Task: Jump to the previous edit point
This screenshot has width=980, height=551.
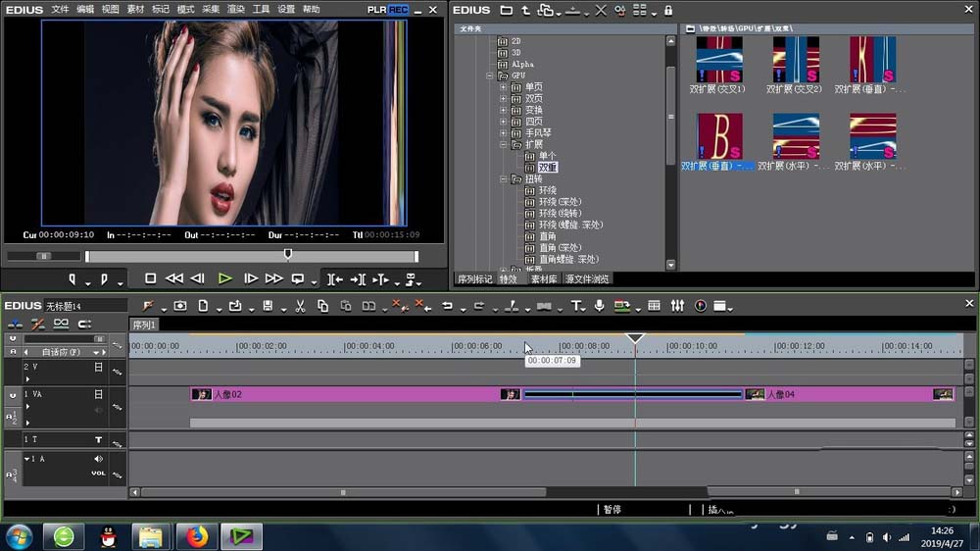Action: click(x=335, y=279)
